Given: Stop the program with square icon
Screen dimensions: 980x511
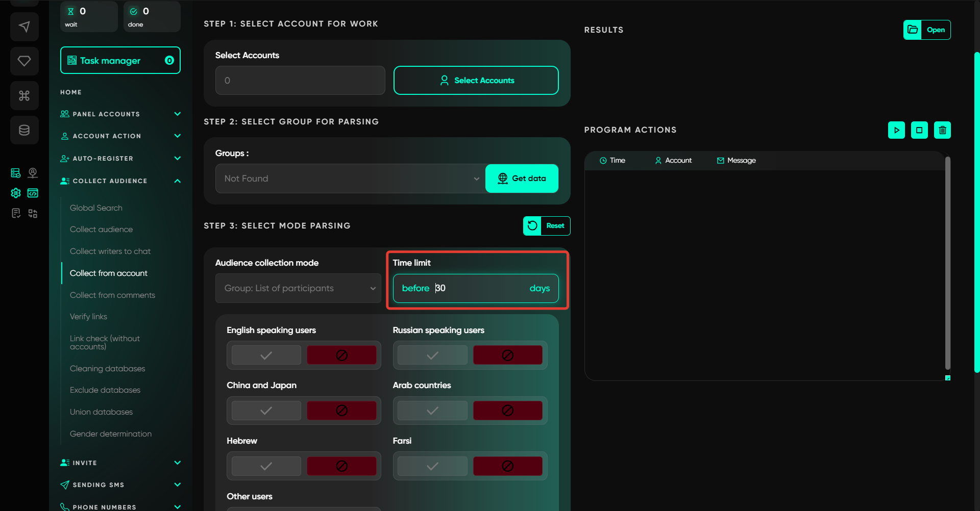Looking at the screenshot, I should tap(919, 130).
